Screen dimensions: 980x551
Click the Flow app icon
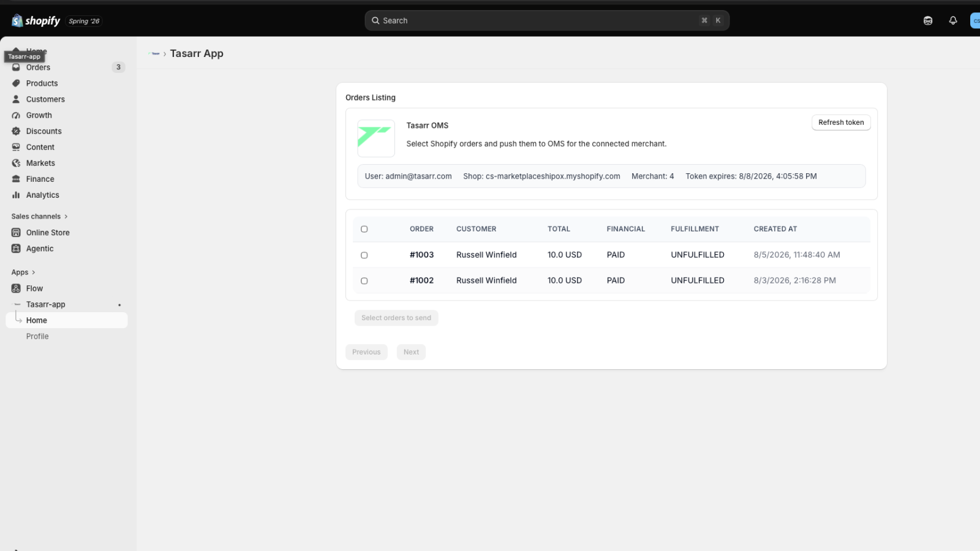[x=16, y=288]
